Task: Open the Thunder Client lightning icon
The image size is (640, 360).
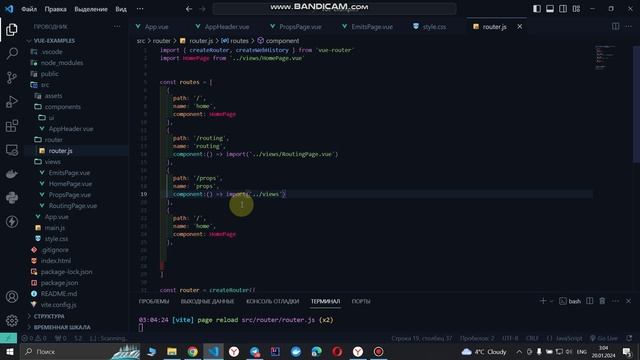Action: click(x=11, y=222)
